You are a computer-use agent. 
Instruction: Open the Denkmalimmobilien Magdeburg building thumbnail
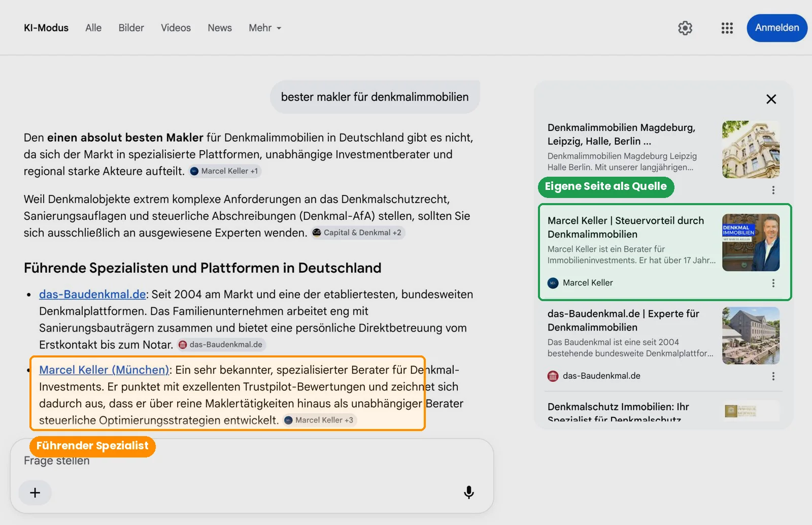[x=751, y=149]
